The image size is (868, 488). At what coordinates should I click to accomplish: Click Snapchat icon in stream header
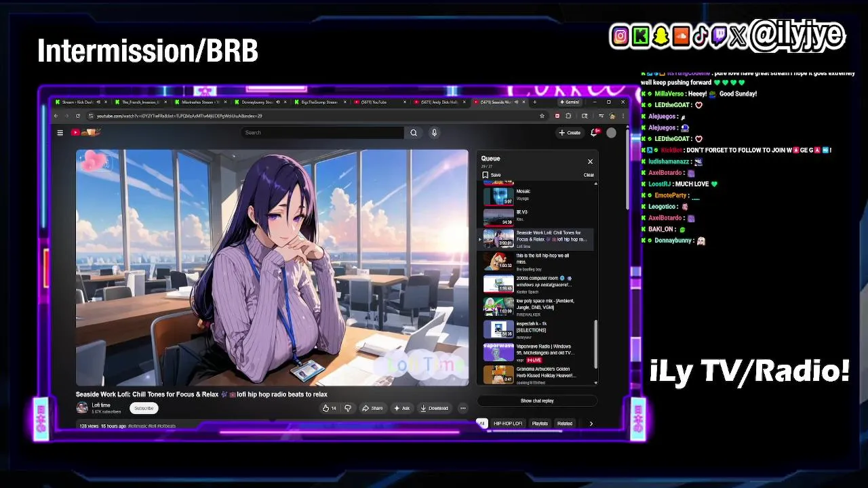660,36
